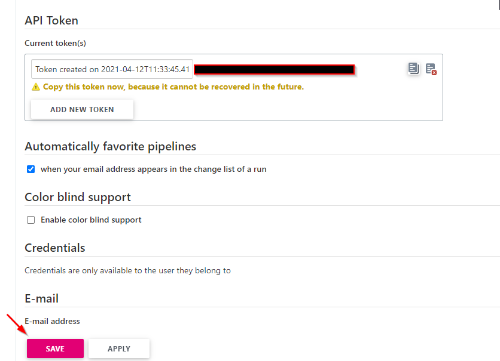Viewport: 500px width, 361px height.
Task: Edit the token name text field
Action: pyautogui.click(x=112, y=69)
